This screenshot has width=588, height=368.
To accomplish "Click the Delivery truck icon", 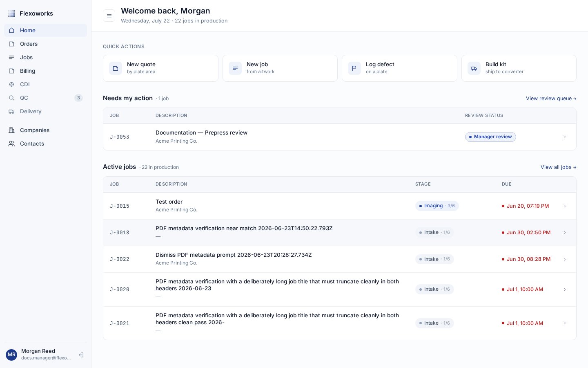I will point(11,111).
